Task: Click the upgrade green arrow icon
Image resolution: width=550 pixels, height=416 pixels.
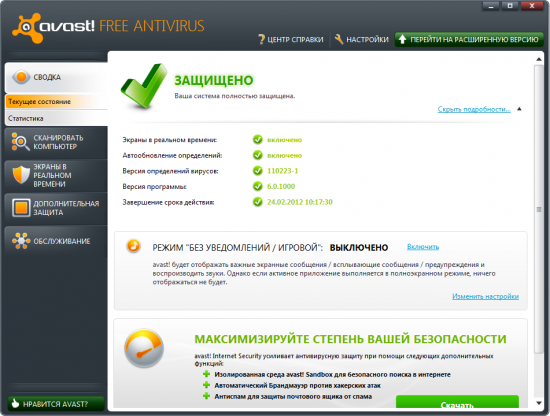Action: [x=402, y=39]
